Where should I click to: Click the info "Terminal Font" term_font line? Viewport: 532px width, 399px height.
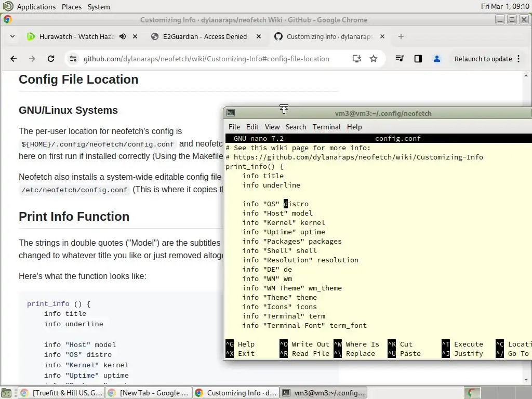click(x=304, y=325)
